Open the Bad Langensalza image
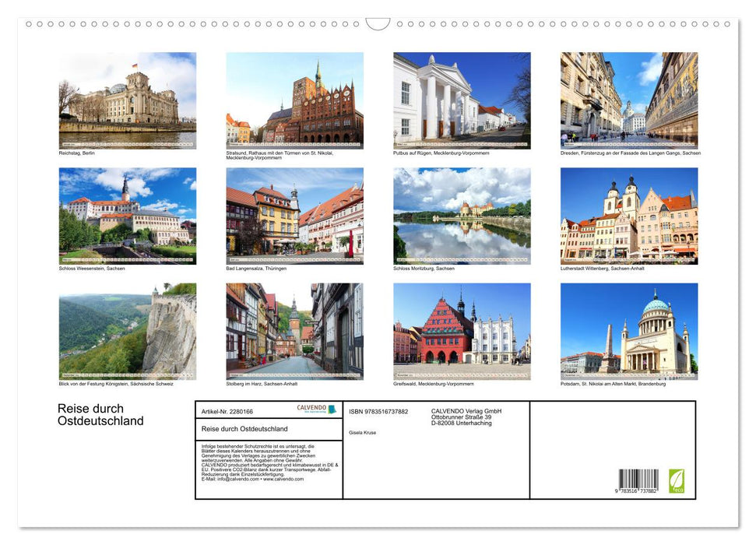This screenshot has height=545, width=756. (295, 216)
